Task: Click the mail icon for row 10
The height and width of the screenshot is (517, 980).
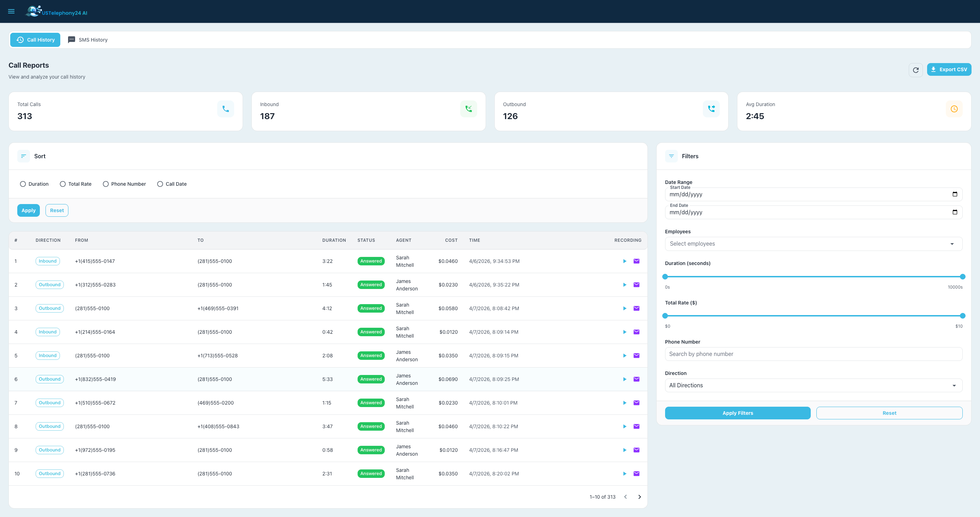Action: pos(637,474)
